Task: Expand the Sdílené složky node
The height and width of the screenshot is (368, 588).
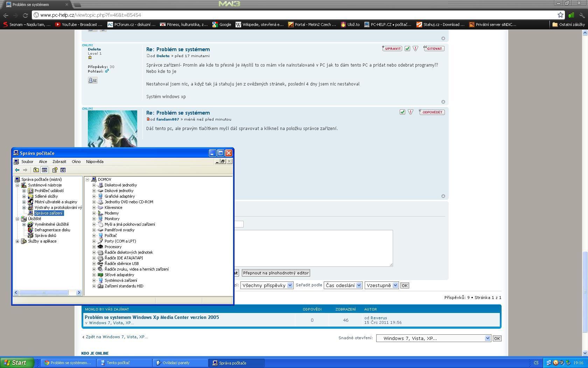Action: [24, 196]
